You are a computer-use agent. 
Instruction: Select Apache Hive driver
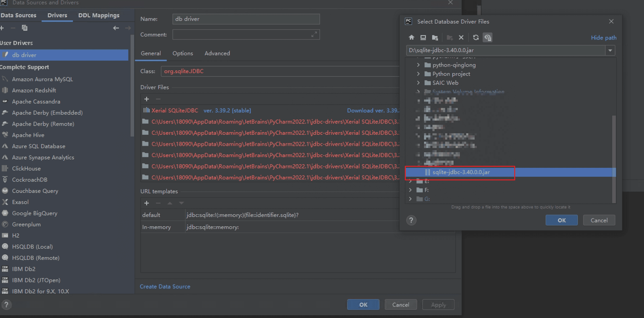[x=28, y=135]
